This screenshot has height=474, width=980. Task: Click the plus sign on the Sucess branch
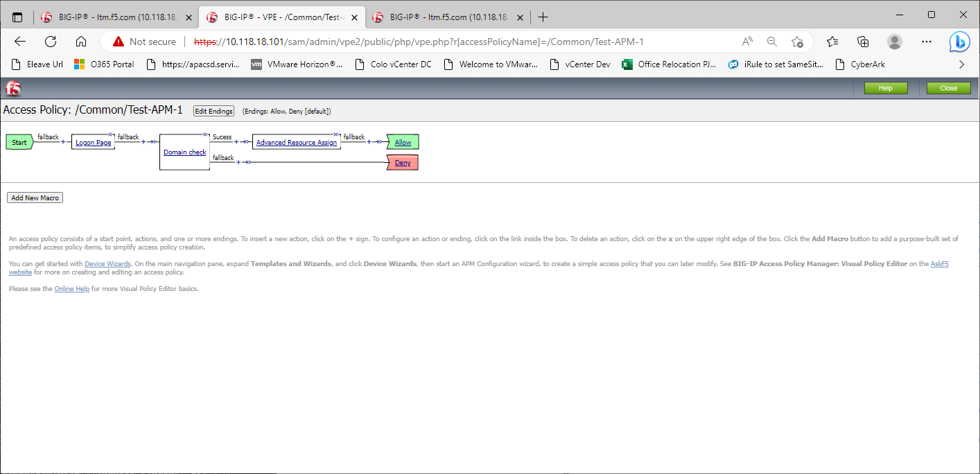(x=236, y=142)
